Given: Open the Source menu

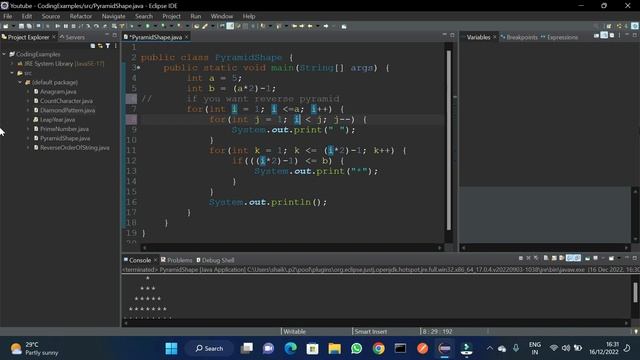Looking at the screenshot, I should click(51, 16).
